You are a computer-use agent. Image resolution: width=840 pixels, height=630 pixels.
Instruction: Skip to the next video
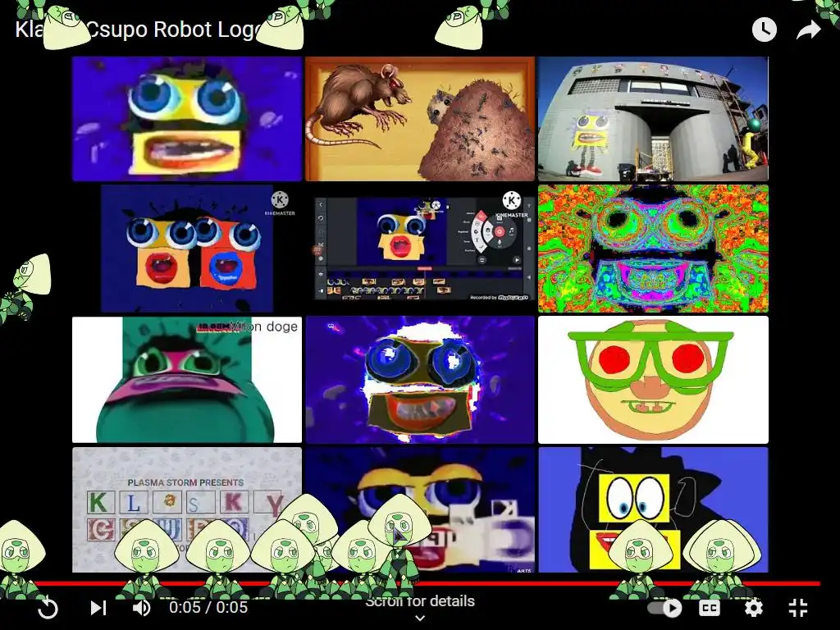click(x=98, y=608)
